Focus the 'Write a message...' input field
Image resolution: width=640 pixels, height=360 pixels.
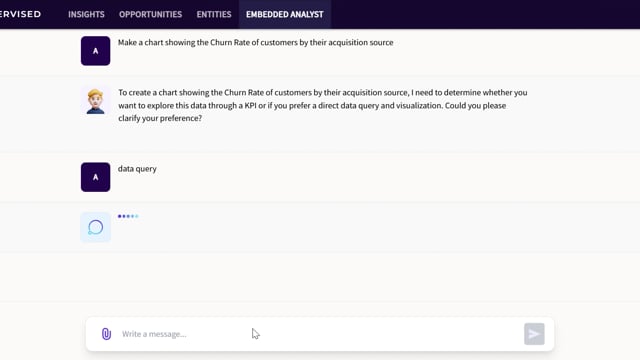[318, 334]
